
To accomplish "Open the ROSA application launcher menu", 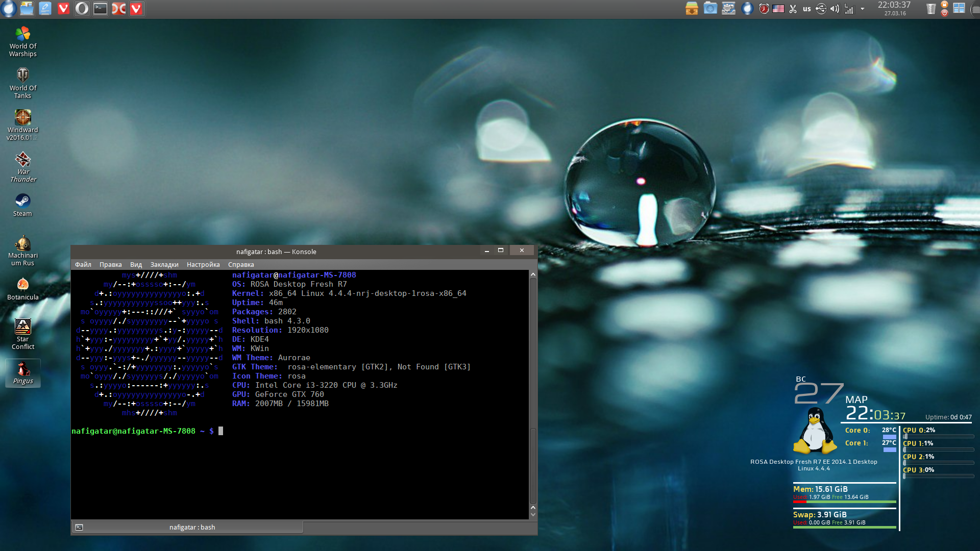I will tap(9, 9).
